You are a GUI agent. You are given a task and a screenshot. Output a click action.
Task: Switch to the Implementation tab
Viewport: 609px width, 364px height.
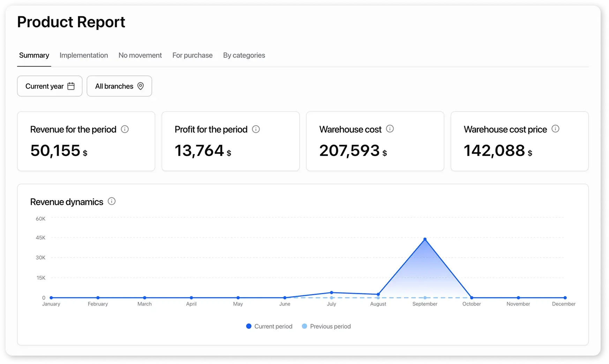(x=83, y=55)
